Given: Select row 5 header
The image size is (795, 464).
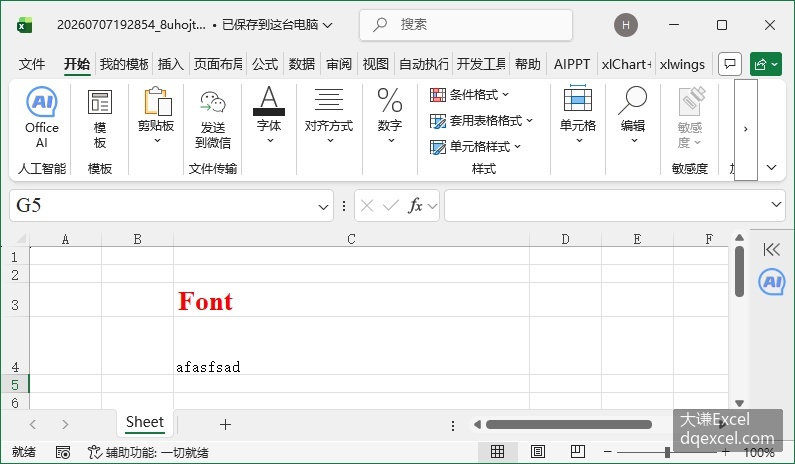Looking at the screenshot, I should 15,384.
